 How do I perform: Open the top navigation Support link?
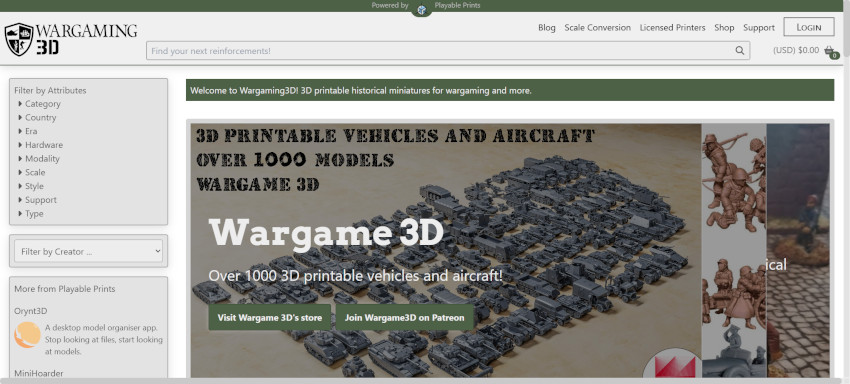[x=758, y=28]
